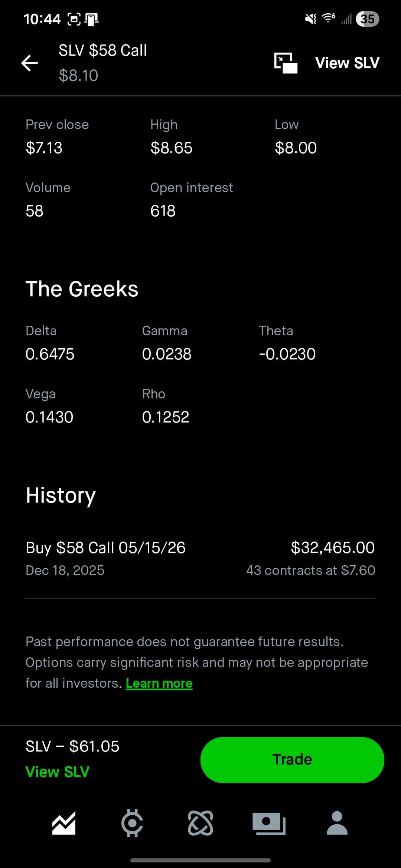Tap the green View SLV link

58,772
